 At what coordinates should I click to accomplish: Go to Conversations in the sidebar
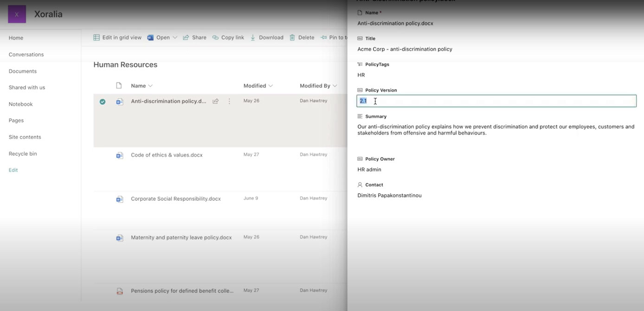coord(26,55)
